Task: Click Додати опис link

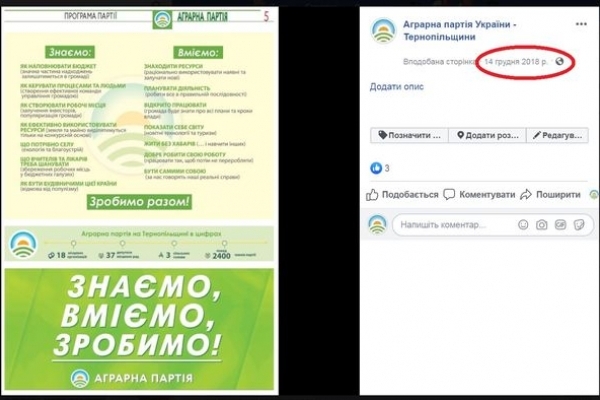Action: tap(396, 87)
